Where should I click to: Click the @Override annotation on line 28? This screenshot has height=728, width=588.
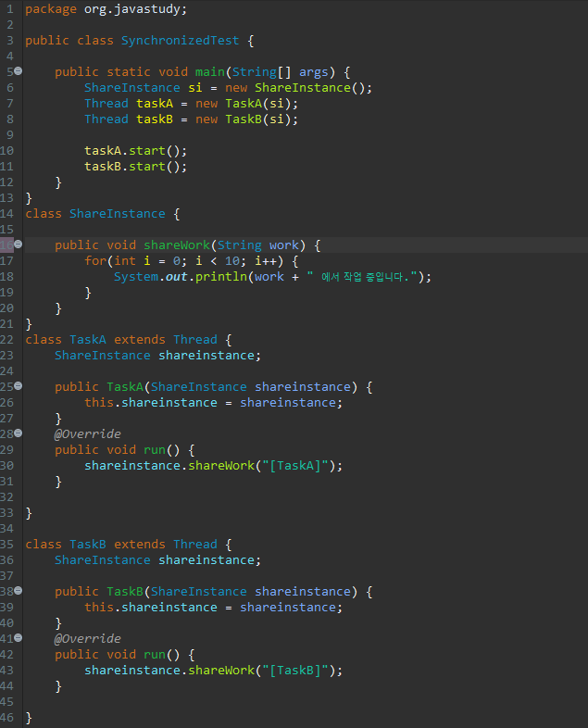coord(88,434)
